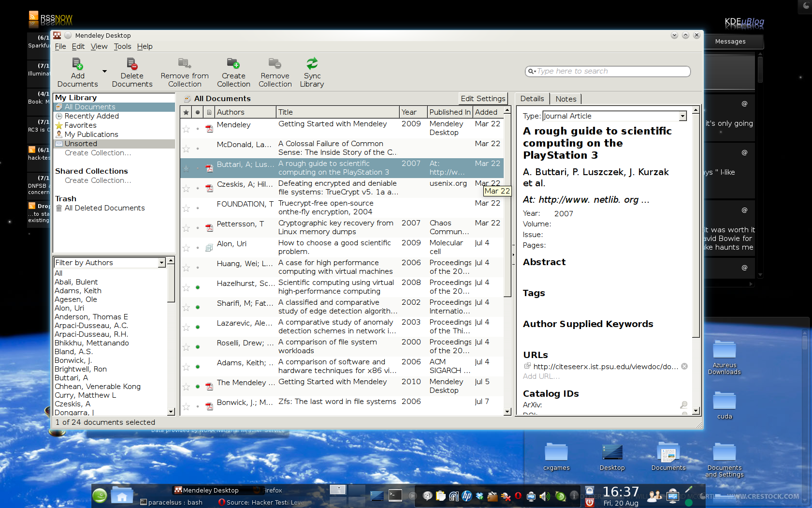Image resolution: width=812 pixels, height=508 pixels.
Task: Toggle read status dot for Roselli row
Action: tap(198, 347)
